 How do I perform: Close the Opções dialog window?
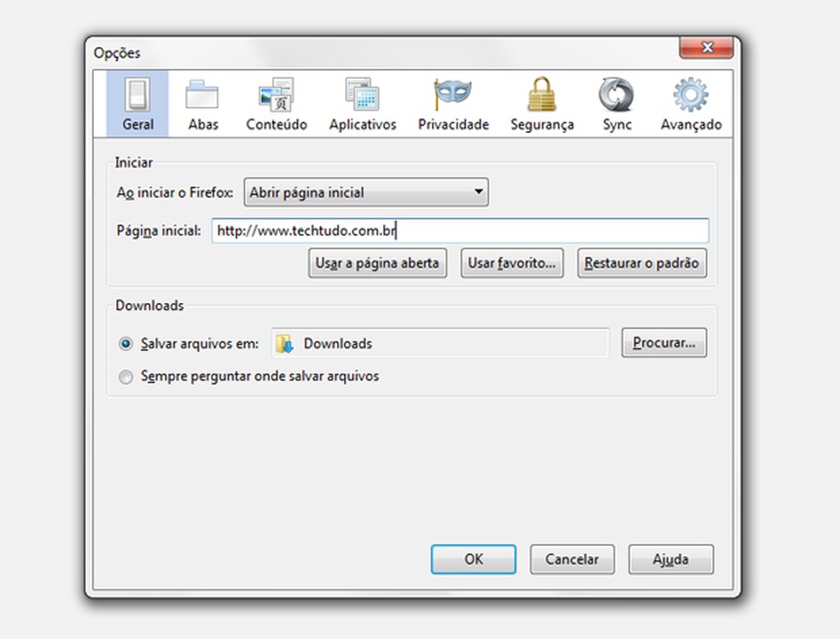pyautogui.click(x=707, y=47)
